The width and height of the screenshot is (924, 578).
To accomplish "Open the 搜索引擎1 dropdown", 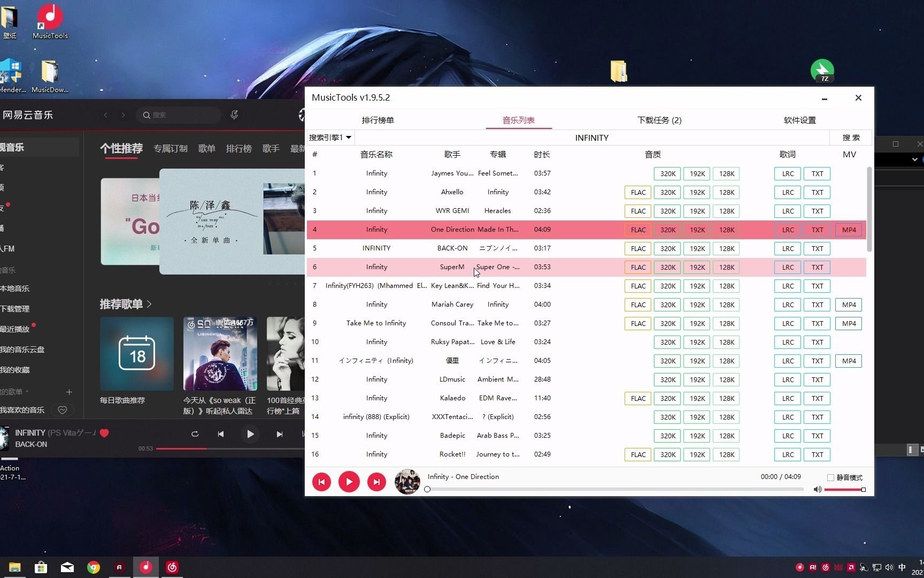I will pyautogui.click(x=330, y=138).
